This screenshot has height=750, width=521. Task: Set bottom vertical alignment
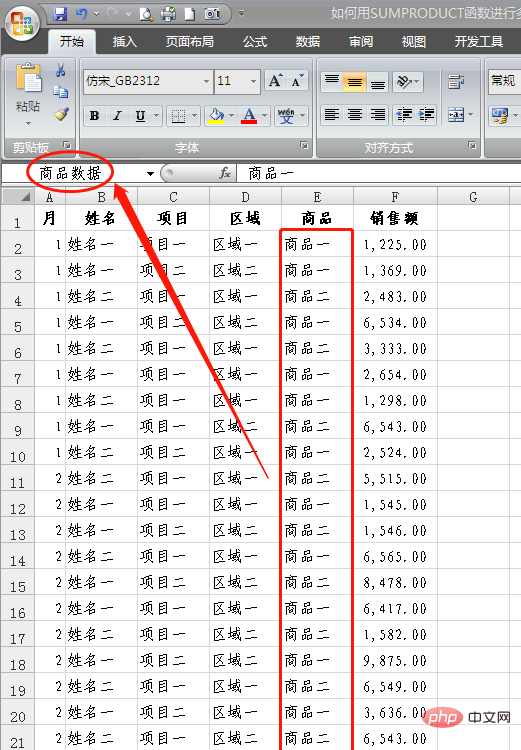377,81
